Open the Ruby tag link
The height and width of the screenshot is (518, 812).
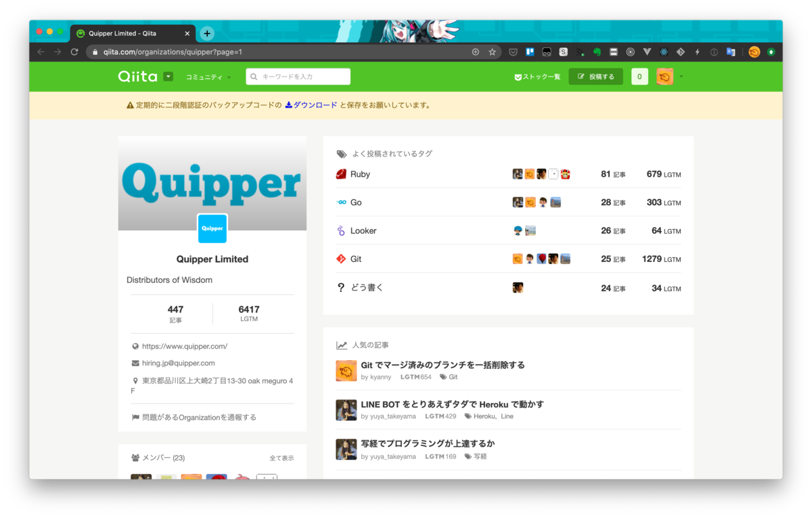pos(360,174)
